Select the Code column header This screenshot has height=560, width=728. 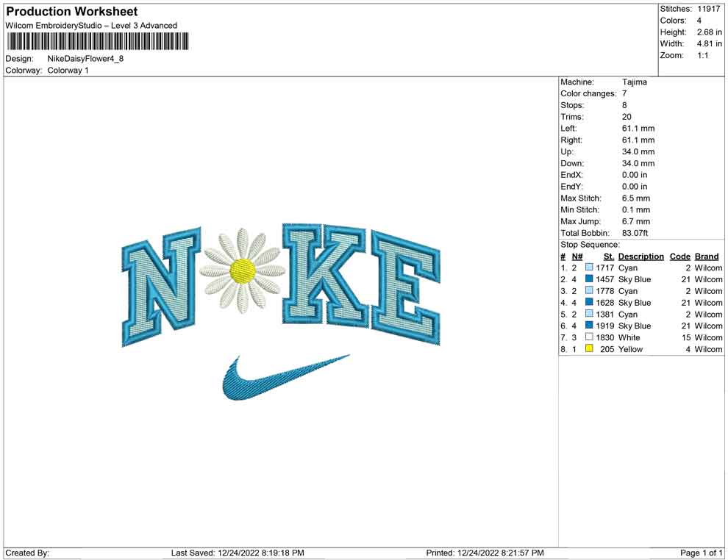(680, 256)
